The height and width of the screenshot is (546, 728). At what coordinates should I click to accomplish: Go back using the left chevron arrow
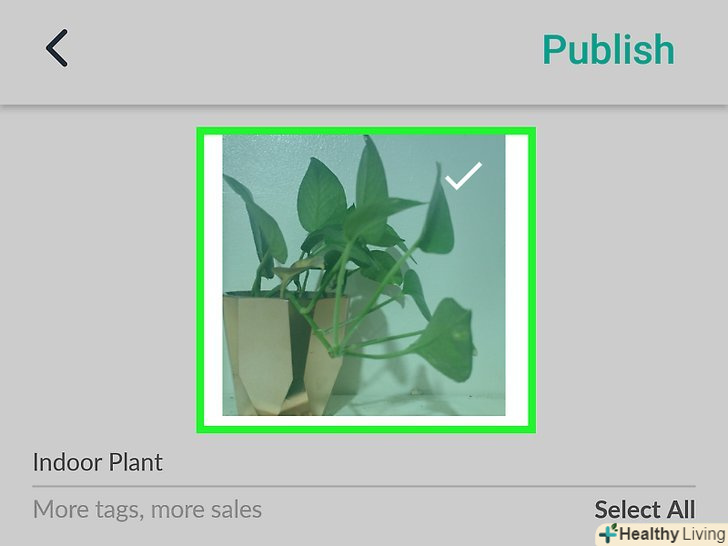tap(57, 48)
